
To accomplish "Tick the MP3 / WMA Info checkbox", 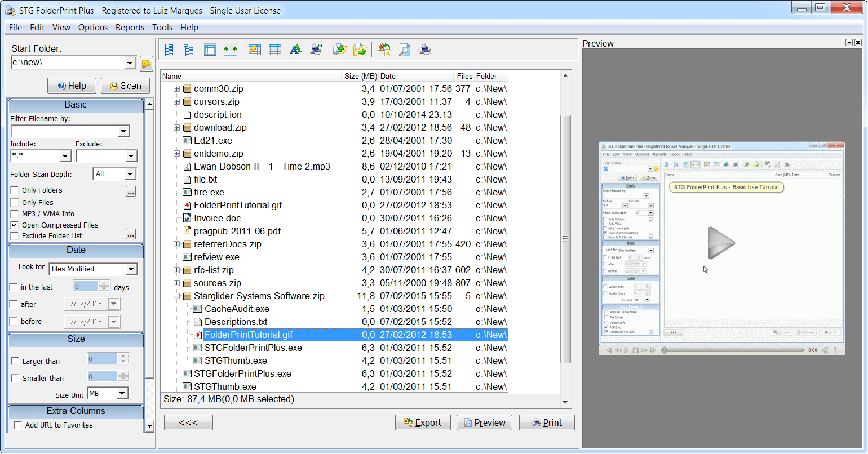I will pyautogui.click(x=15, y=213).
